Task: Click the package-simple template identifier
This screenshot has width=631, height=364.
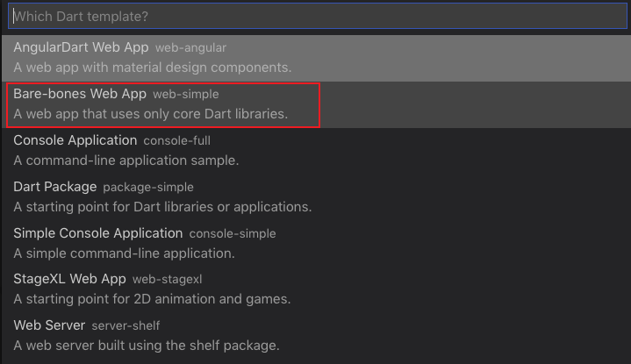Action: coord(148,188)
